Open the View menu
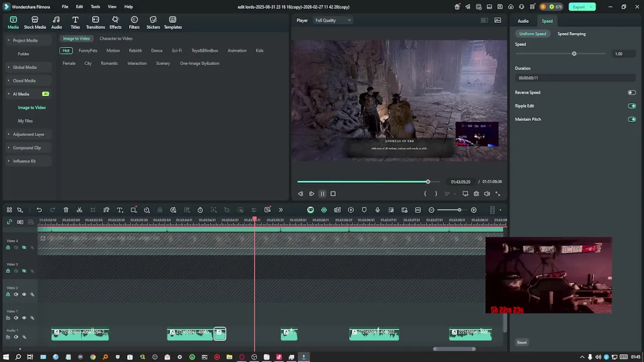This screenshot has width=644, height=362. (x=112, y=7)
